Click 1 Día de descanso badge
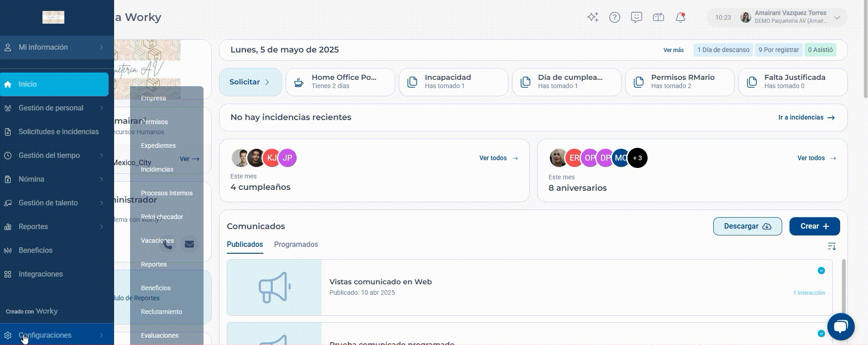The height and width of the screenshot is (345, 868). (x=723, y=50)
